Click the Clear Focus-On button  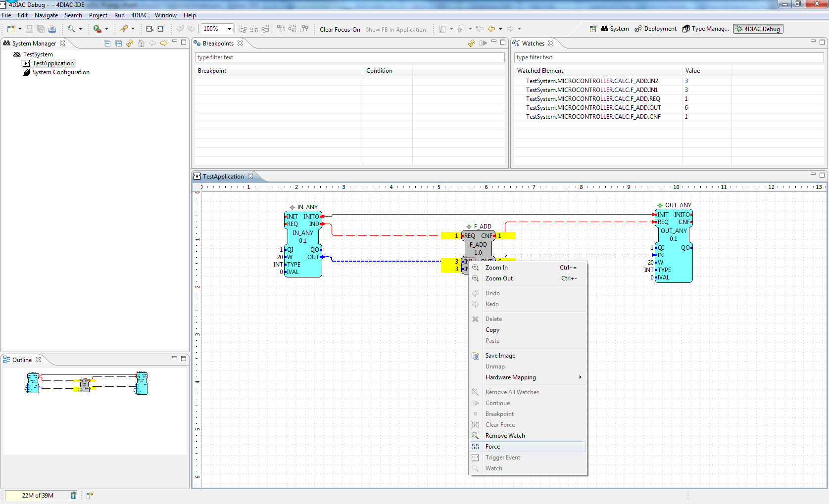(340, 30)
